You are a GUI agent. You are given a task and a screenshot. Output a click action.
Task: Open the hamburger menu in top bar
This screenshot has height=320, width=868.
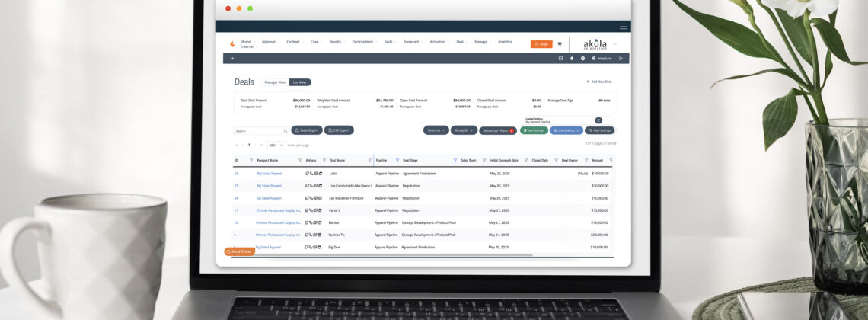(624, 27)
